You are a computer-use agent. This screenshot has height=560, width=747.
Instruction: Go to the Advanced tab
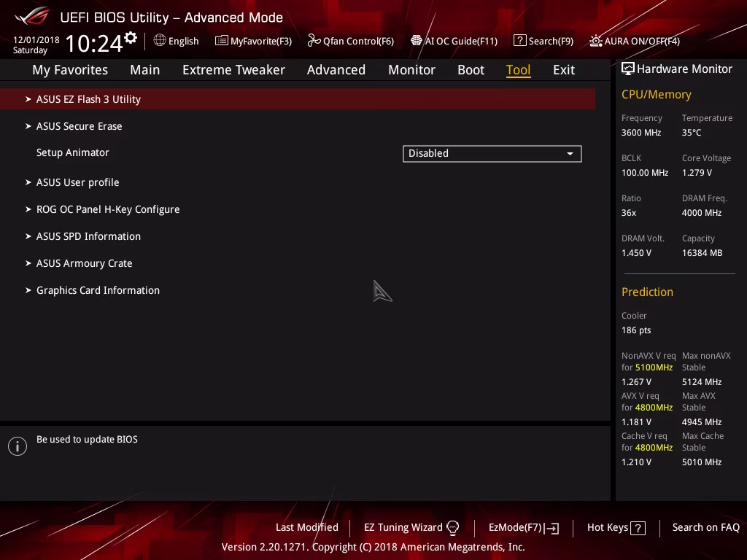coord(336,70)
